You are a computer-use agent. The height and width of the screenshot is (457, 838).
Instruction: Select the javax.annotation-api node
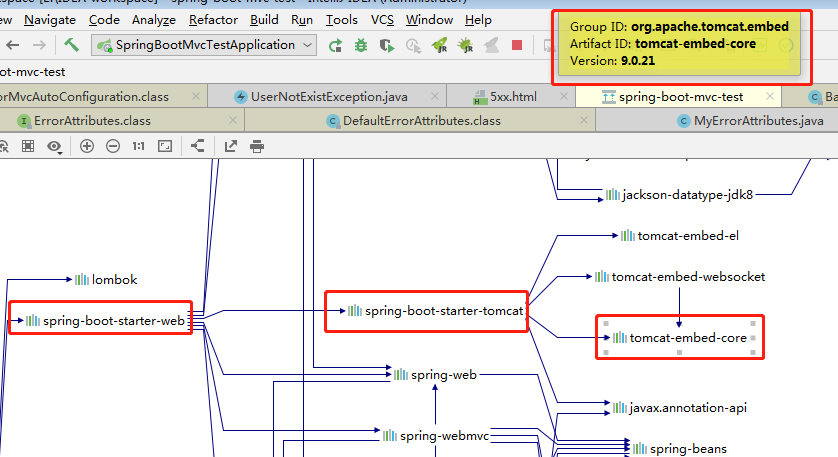(680, 408)
